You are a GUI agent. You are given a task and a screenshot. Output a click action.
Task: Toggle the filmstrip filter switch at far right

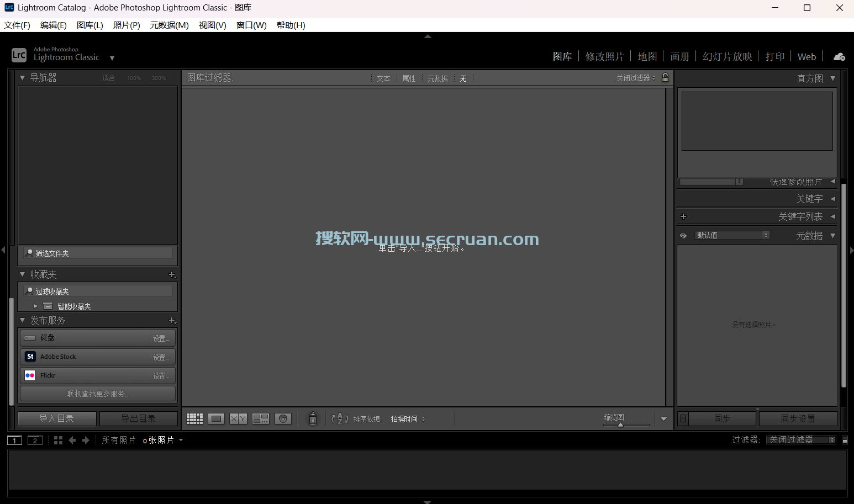[x=845, y=440]
